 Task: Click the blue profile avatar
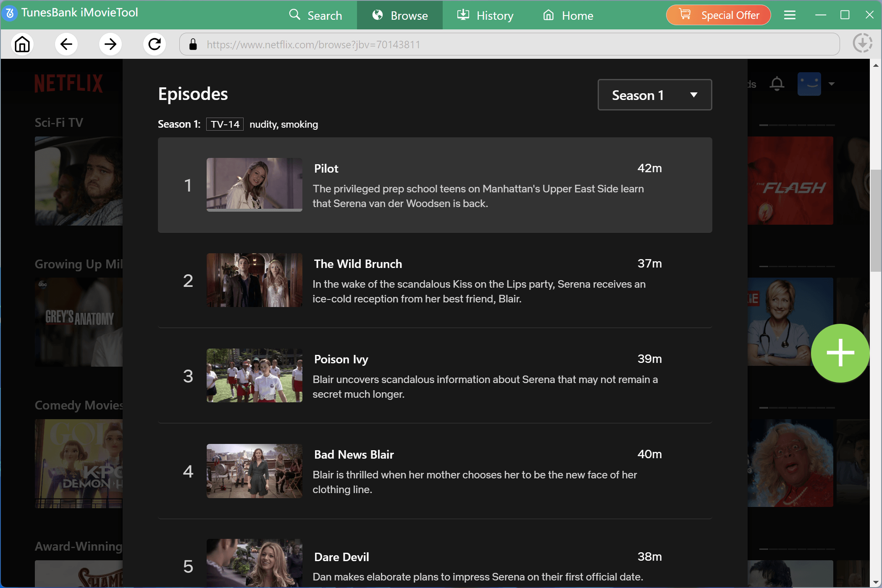click(809, 84)
